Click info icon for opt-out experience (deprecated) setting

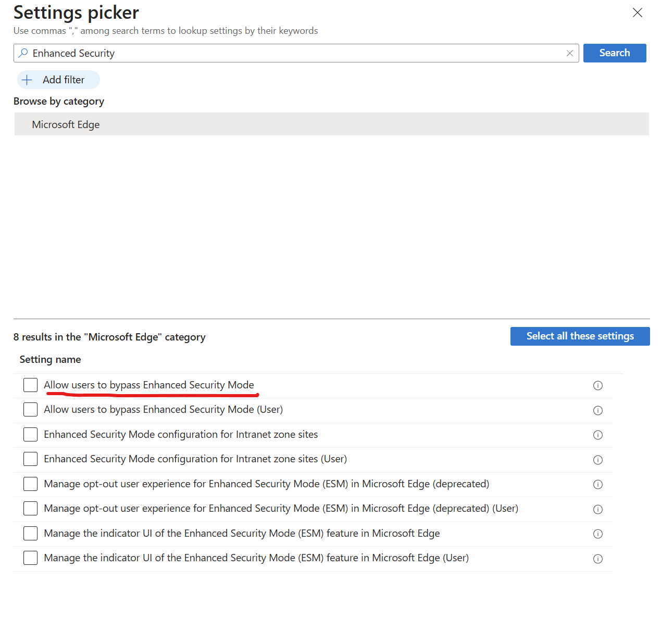(x=597, y=485)
